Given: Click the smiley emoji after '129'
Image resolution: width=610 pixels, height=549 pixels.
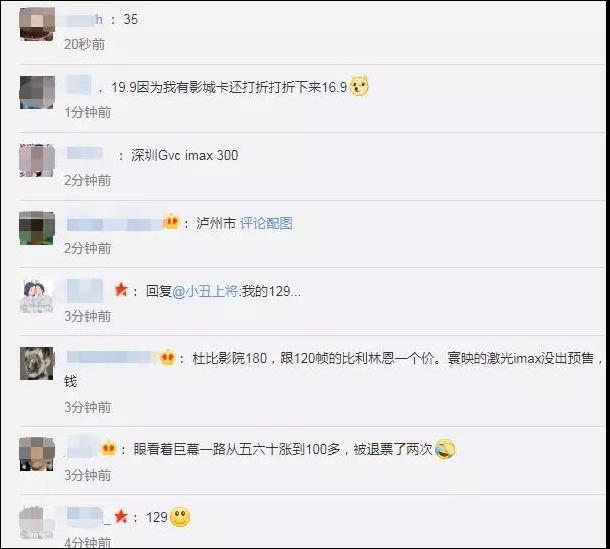Looking at the screenshot, I should (x=180, y=517).
